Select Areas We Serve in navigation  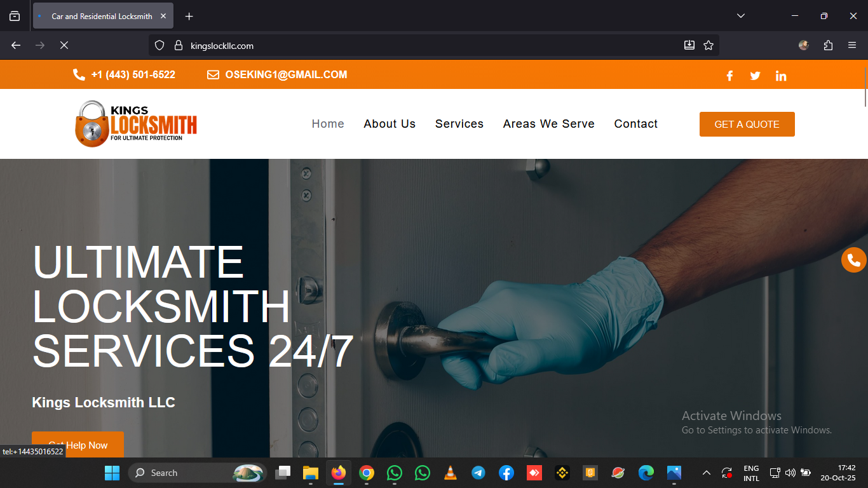(548, 124)
